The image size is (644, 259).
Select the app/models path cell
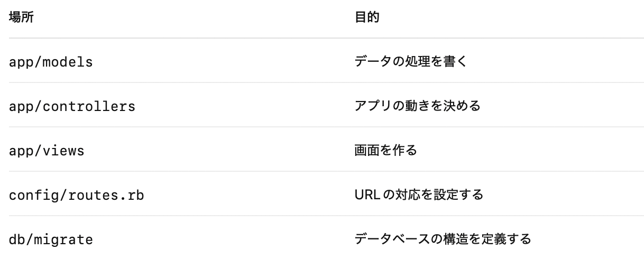[x=51, y=62]
